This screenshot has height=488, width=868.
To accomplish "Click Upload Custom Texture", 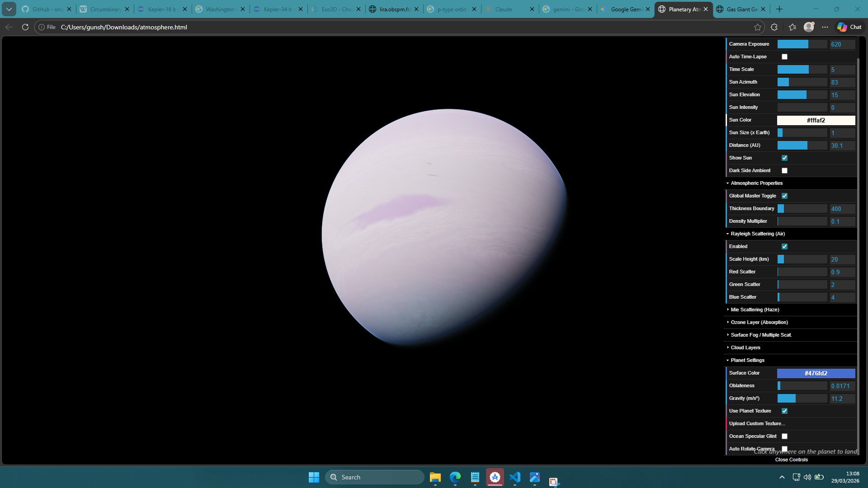I will click(757, 423).
